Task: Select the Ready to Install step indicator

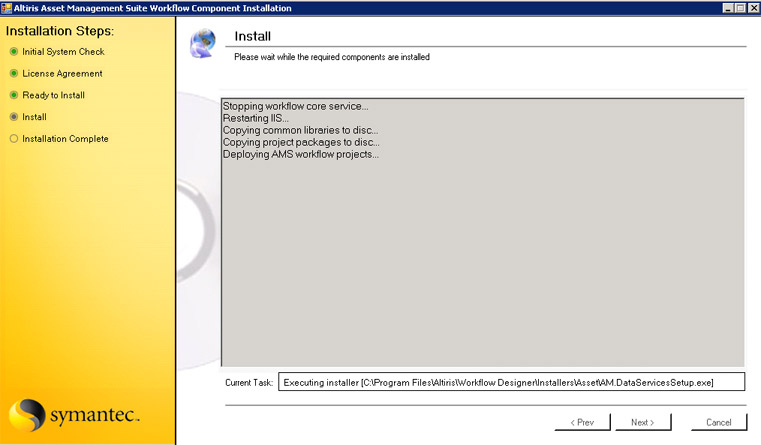Action: pyautogui.click(x=14, y=95)
